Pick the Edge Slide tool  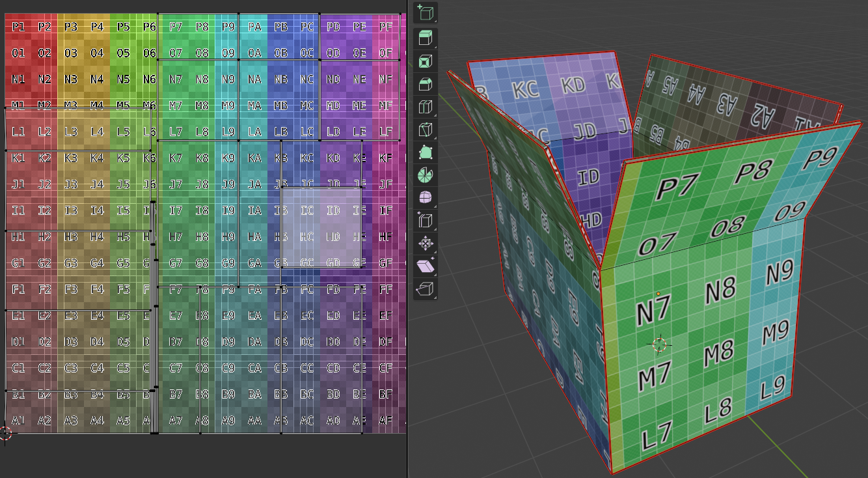pyautogui.click(x=425, y=221)
